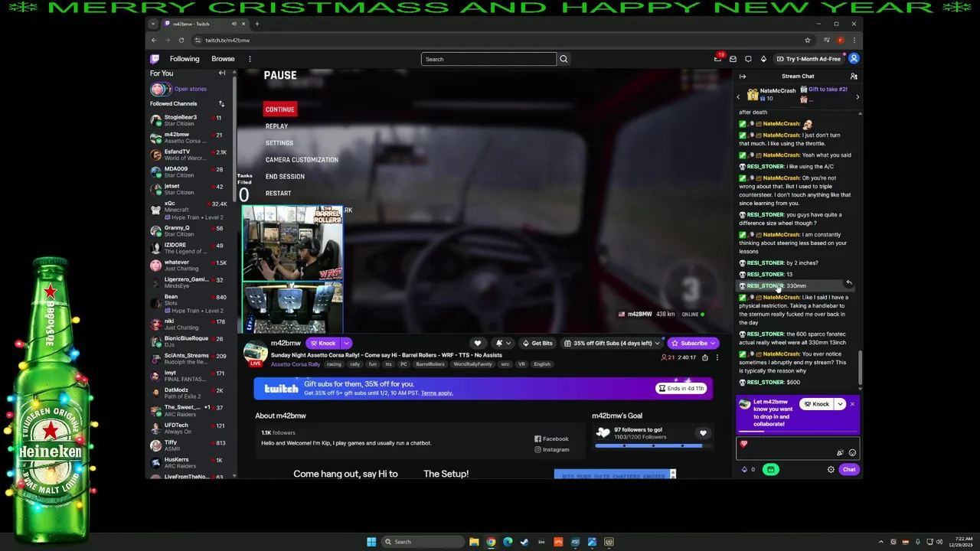
Task: Go to the Browse tab
Action: click(223, 59)
